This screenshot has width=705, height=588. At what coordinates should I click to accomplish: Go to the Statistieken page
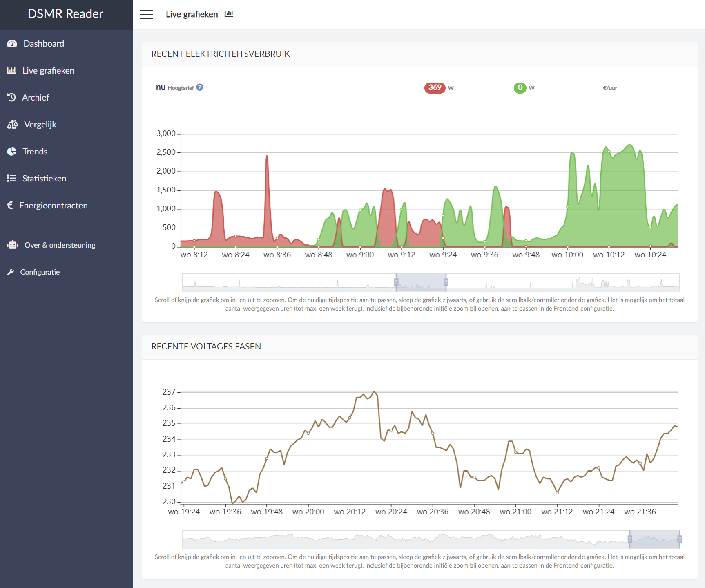(44, 178)
